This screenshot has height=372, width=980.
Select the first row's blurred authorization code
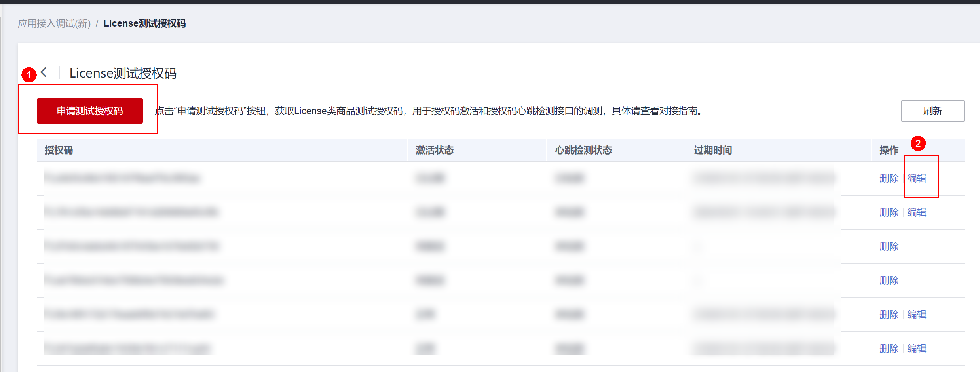[122, 178]
